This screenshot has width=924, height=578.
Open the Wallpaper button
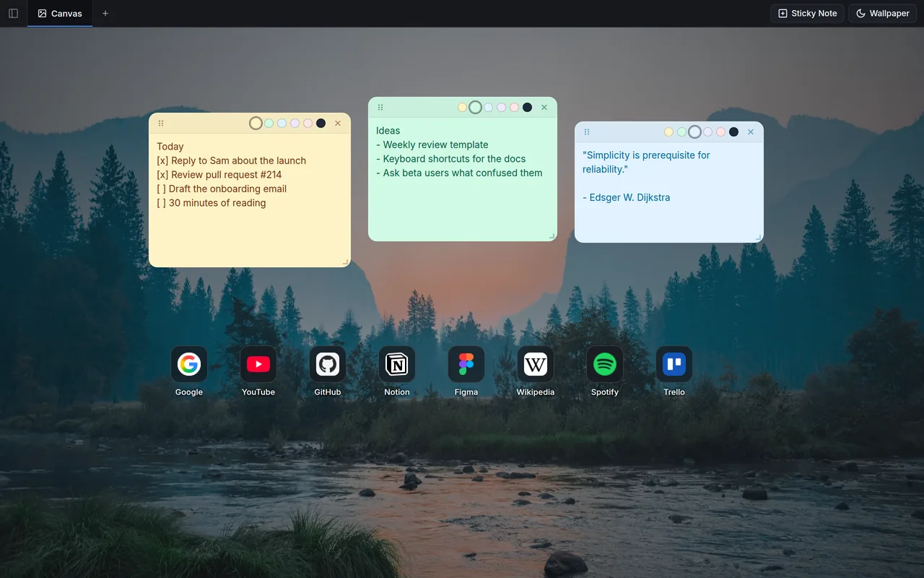click(882, 13)
